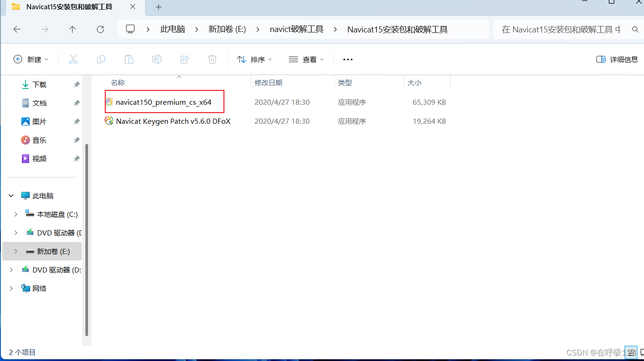The height and width of the screenshot is (361, 644).
Task: Select 此电脑 in navigation pane
Action: click(x=43, y=196)
